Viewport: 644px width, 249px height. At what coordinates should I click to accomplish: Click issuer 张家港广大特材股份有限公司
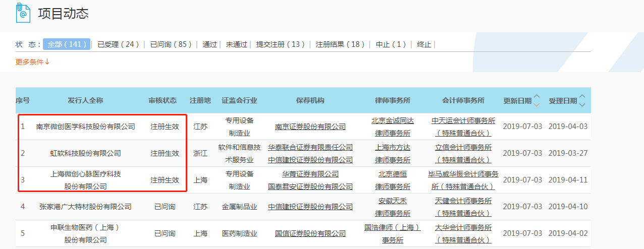[86, 207]
